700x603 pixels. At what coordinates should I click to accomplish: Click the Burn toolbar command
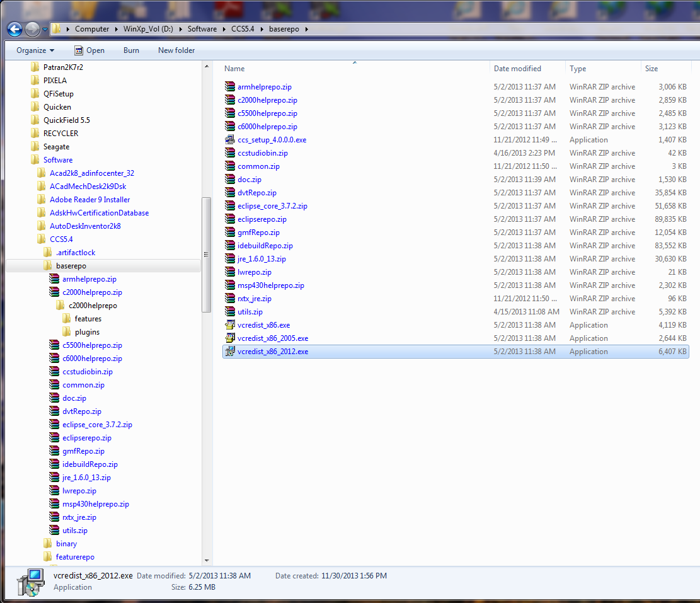130,50
